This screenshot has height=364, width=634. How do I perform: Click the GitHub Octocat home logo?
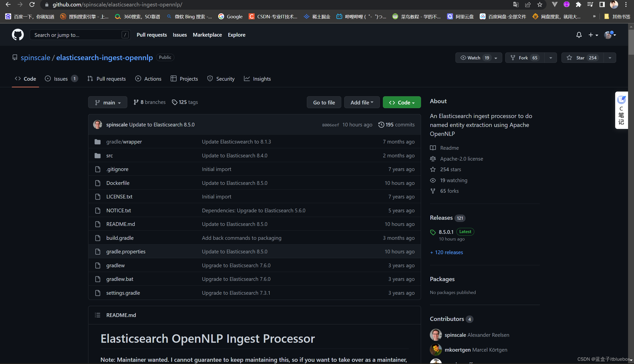point(18,35)
